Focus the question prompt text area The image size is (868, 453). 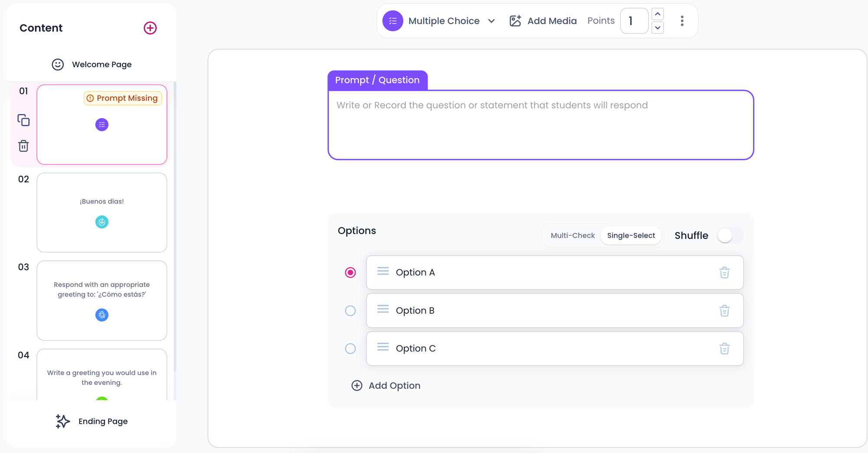click(x=541, y=125)
